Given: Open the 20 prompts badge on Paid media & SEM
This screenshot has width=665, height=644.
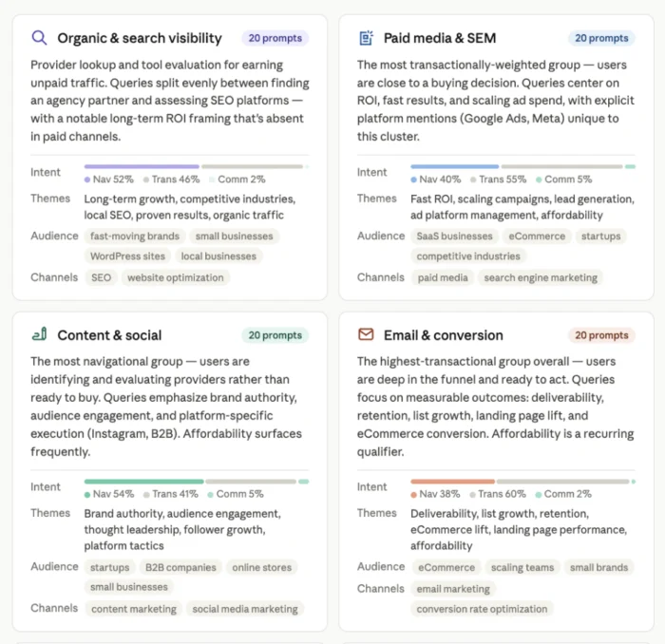Looking at the screenshot, I should point(601,38).
